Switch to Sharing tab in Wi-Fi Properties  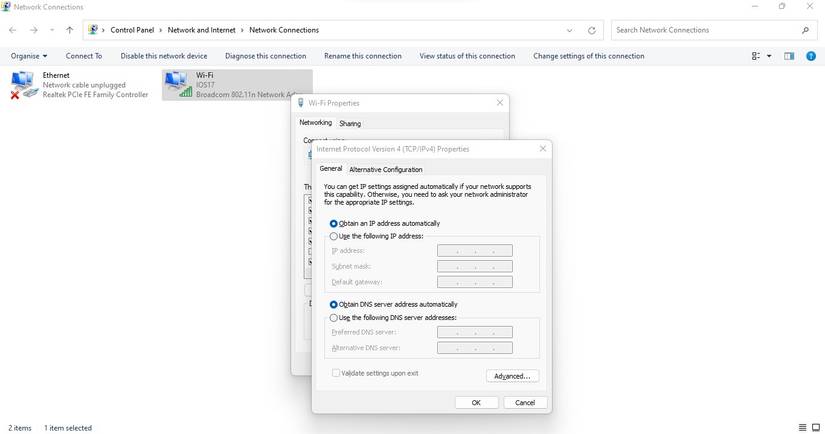[350, 124]
